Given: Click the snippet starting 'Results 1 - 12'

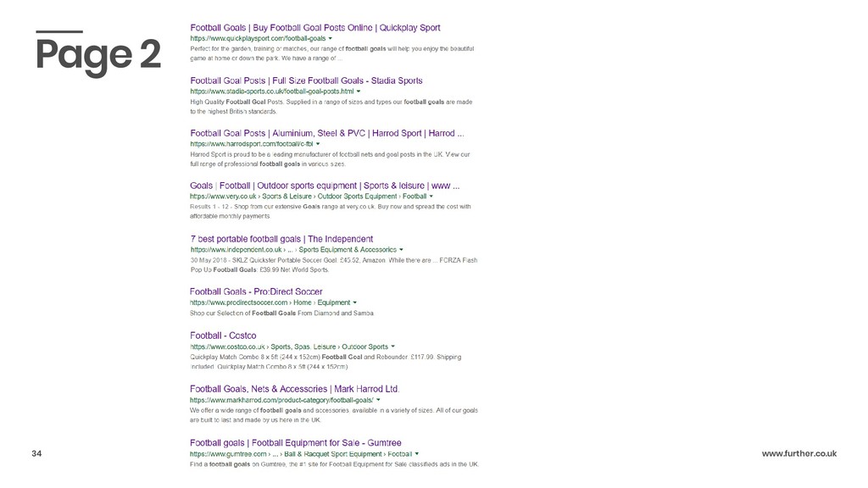Looking at the screenshot, I should point(331,211).
